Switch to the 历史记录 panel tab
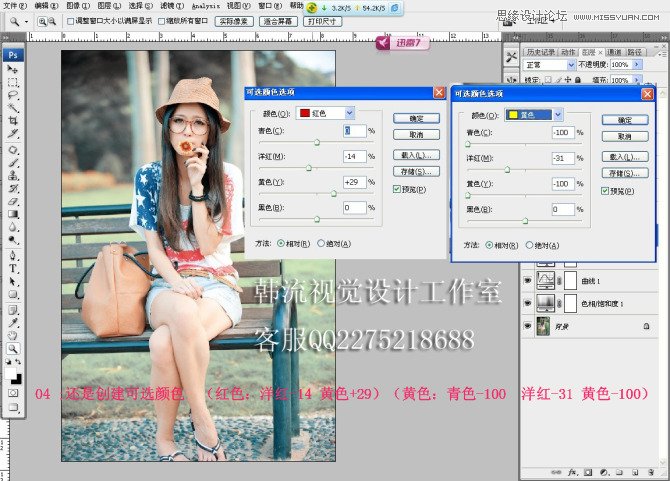670x481 pixels. point(540,51)
